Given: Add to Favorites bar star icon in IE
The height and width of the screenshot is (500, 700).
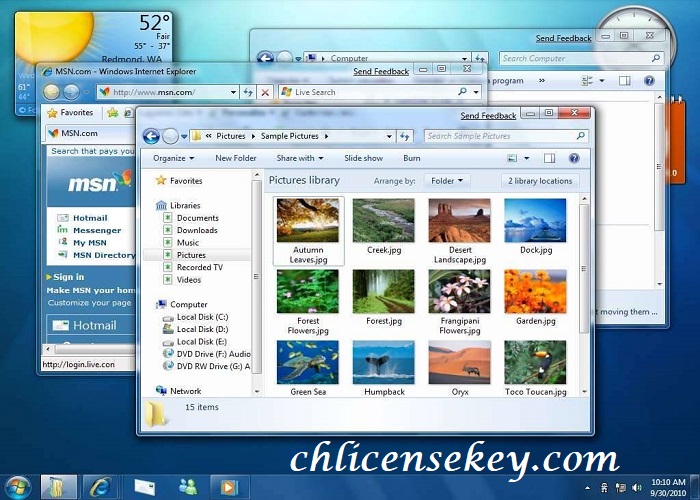Looking at the screenshot, I should (x=113, y=113).
